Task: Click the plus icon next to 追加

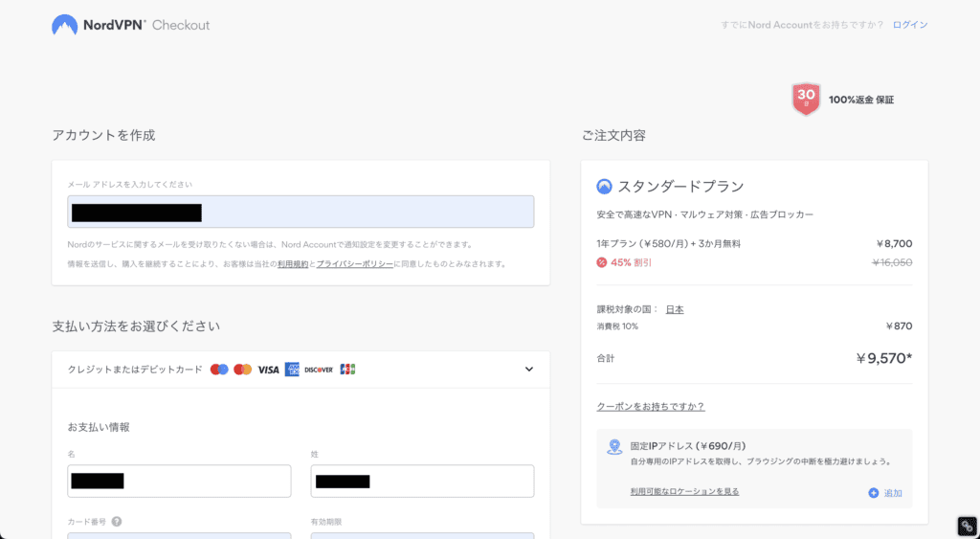Action: pyautogui.click(x=874, y=493)
